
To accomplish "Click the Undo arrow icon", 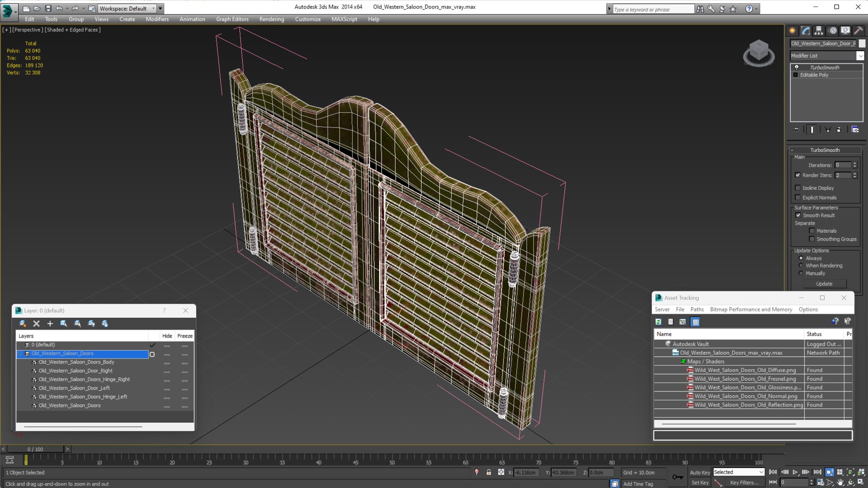I will pos(59,8).
